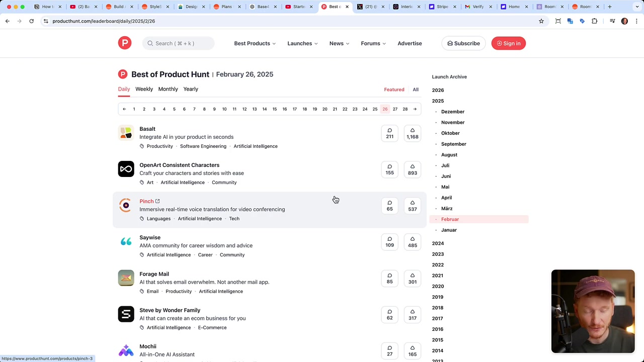644x362 pixels.
Task: Upvote Basalt with 1,168 votes
Action: click(x=413, y=133)
